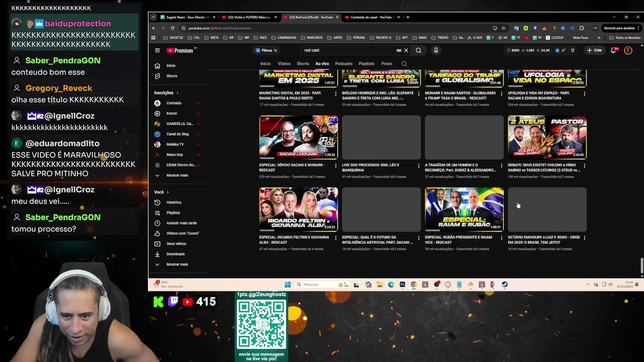644x362 pixels.
Task: Switch to the channel Podcasts tab
Action: point(344,64)
